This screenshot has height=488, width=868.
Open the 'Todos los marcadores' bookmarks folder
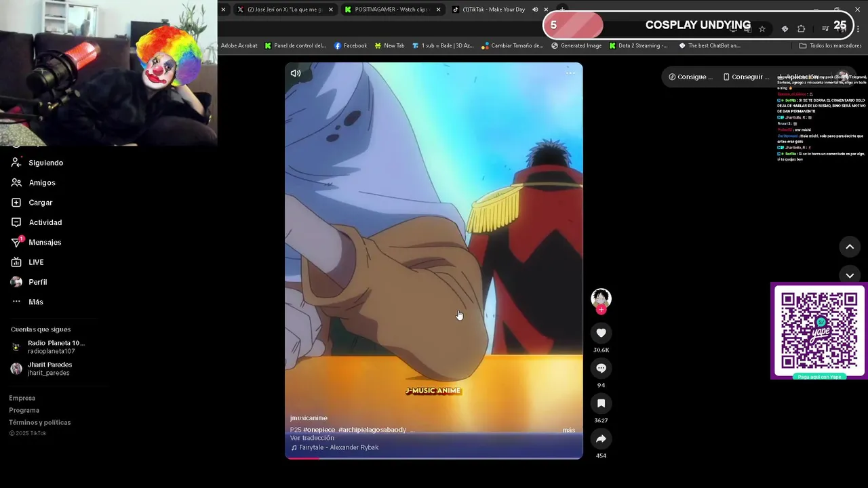click(x=830, y=45)
